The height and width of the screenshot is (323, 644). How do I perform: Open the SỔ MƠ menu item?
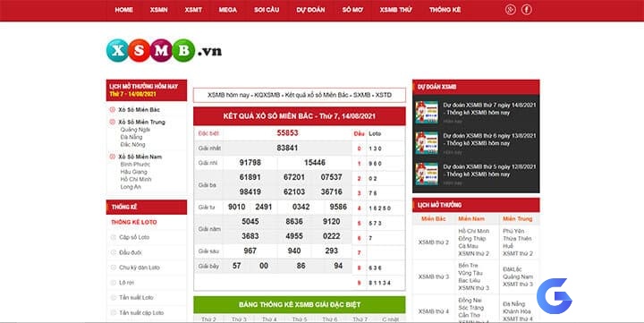352,10
